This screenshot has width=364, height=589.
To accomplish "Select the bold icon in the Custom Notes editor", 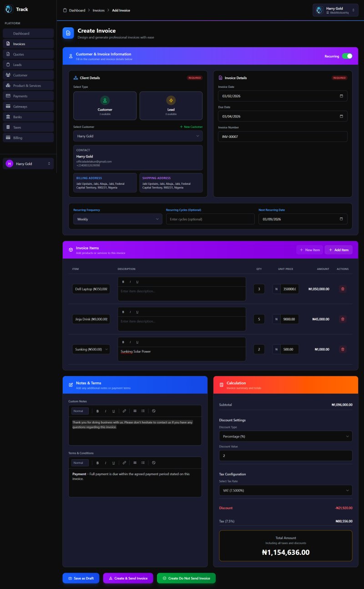I will 97,411.
